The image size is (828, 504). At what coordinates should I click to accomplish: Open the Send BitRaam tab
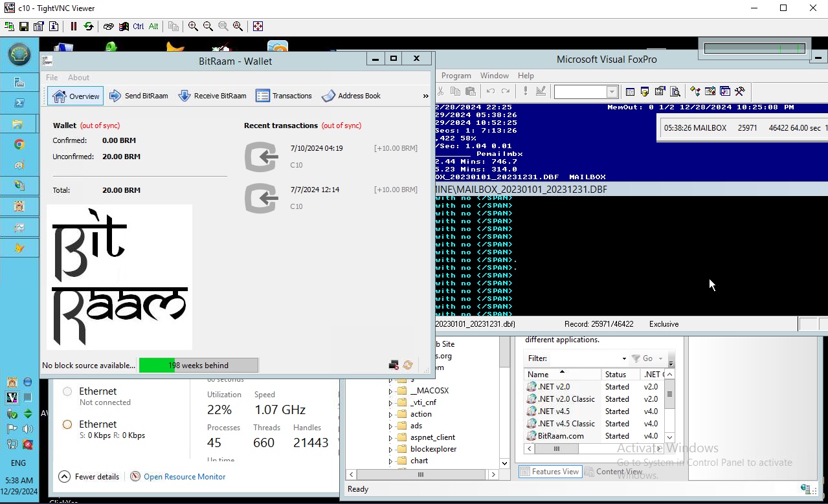(x=139, y=96)
